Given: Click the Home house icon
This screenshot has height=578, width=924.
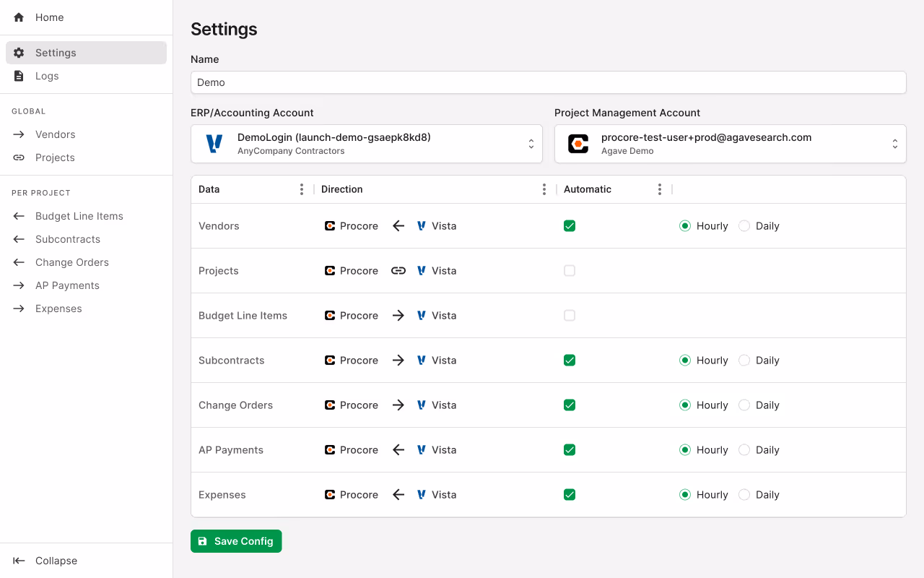Looking at the screenshot, I should click(19, 17).
